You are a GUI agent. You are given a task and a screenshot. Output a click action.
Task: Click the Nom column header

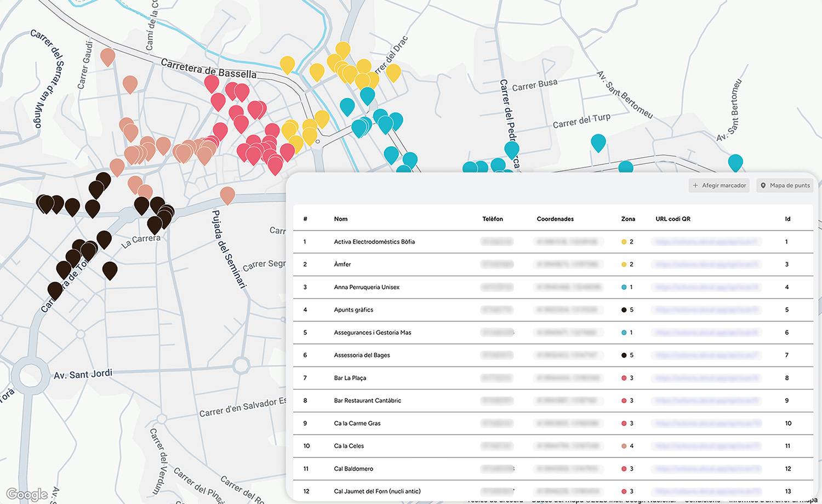[x=341, y=219]
